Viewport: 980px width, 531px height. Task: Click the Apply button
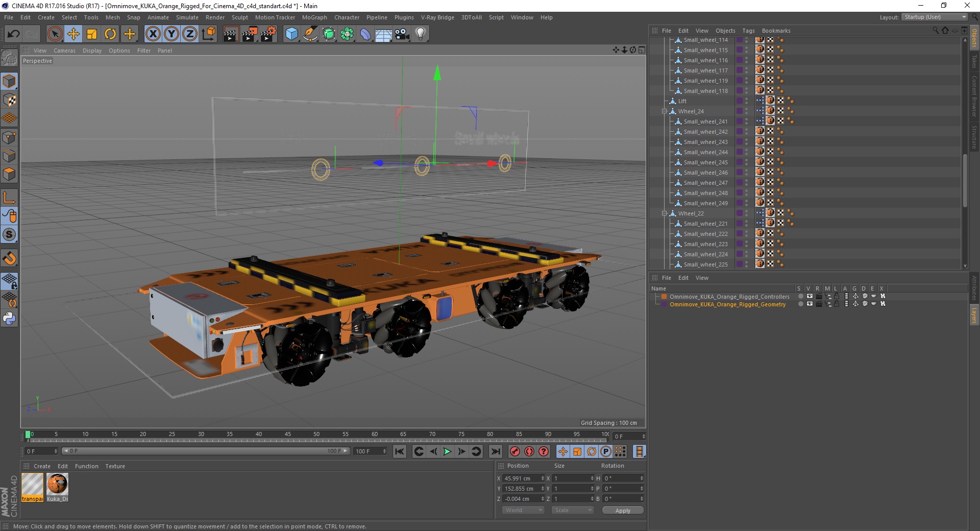click(623, 511)
